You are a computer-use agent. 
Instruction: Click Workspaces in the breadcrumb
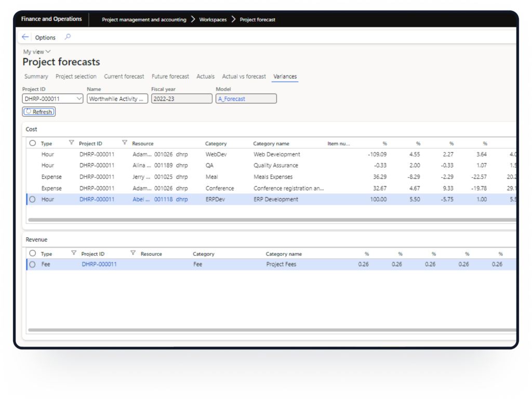click(x=213, y=20)
